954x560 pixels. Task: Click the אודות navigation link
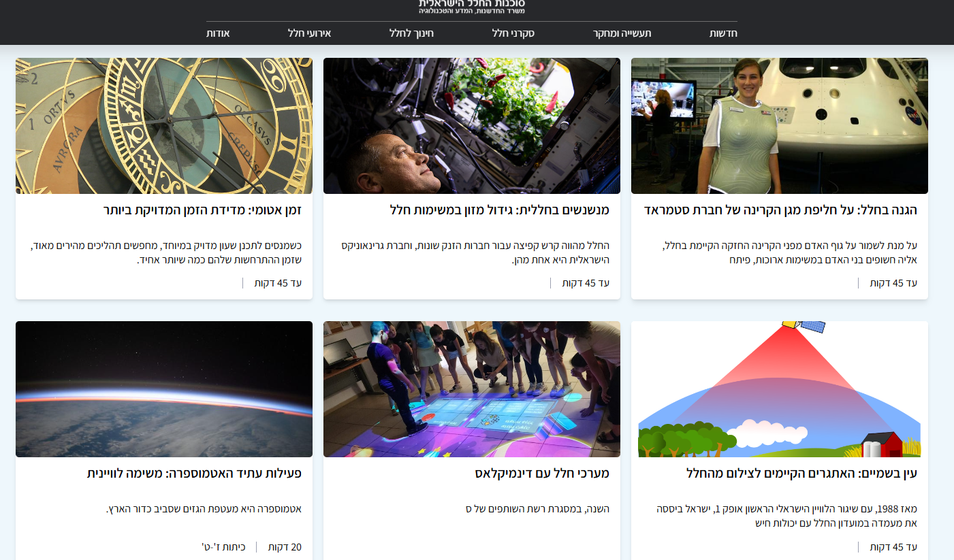click(x=218, y=33)
